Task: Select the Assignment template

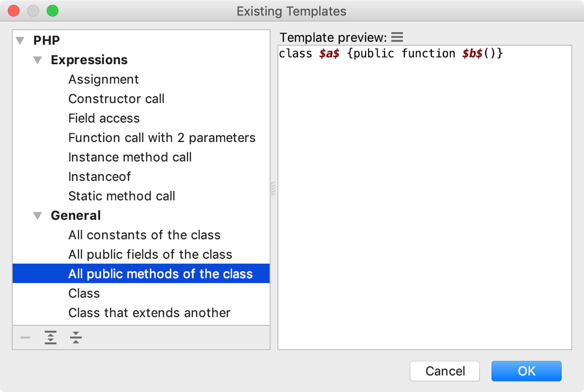Action: pyautogui.click(x=103, y=79)
